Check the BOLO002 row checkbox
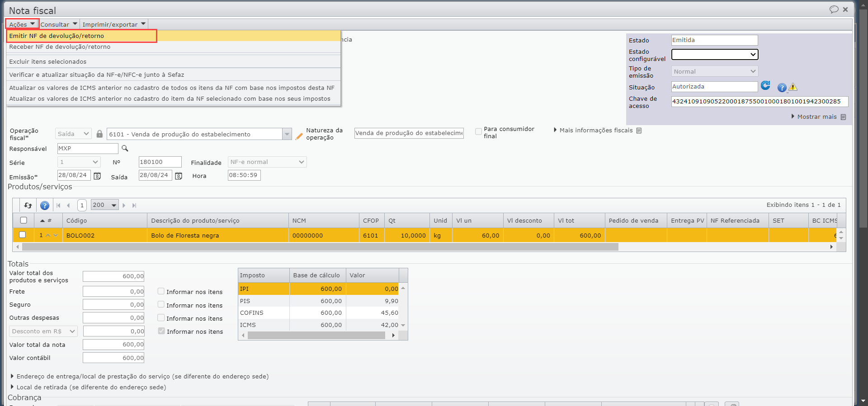 [23, 235]
